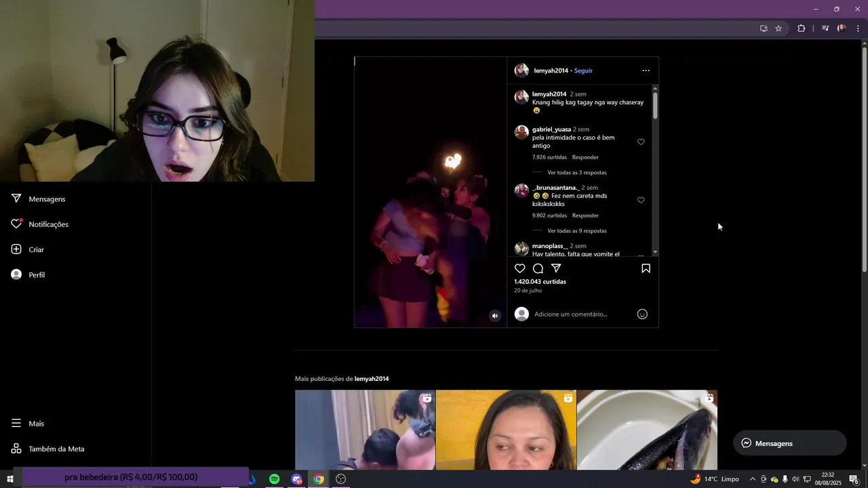This screenshot has width=868, height=488.
Task: Open the woman's face reel thumbnail
Action: pyautogui.click(x=506, y=430)
